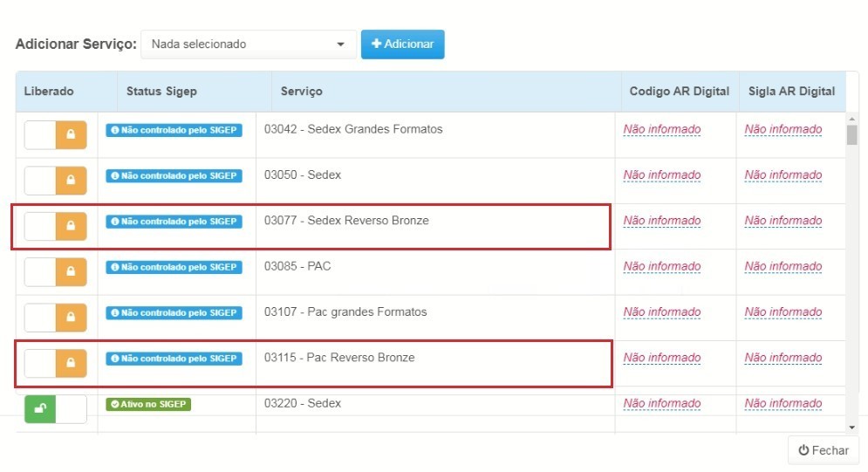
Task: Edit Codigo AR Digital for 03042 Sedex Grandes Formatos
Action: (x=662, y=129)
